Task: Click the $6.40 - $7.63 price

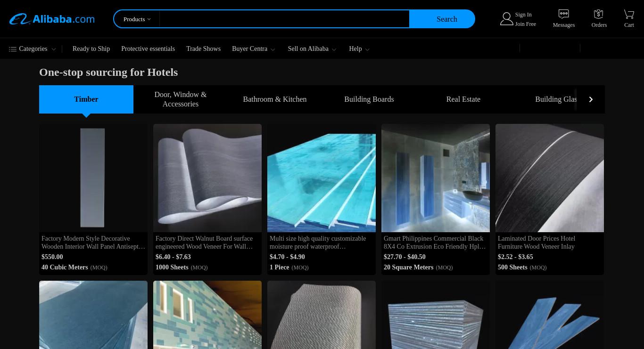Action: (173, 257)
